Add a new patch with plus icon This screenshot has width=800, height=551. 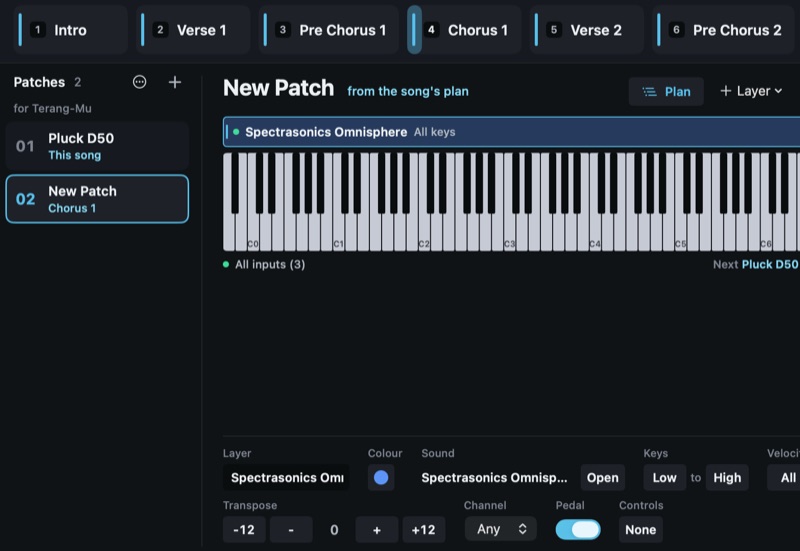[x=174, y=82]
